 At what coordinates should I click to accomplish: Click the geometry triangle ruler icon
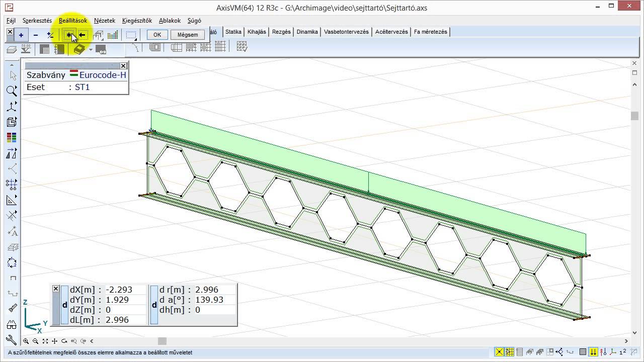(12, 200)
